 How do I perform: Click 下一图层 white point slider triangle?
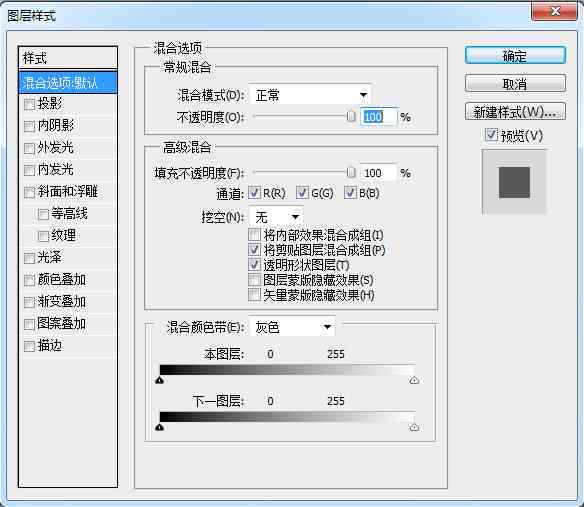pyautogui.click(x=414, y=427)
